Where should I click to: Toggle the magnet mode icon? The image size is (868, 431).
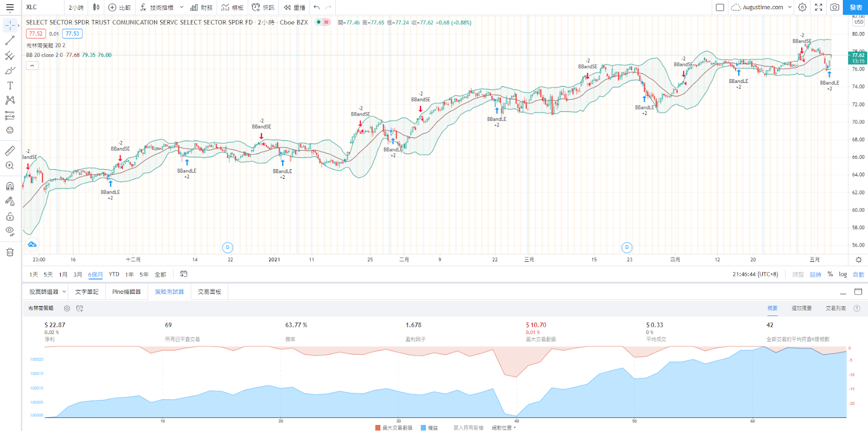pyautogui.click(x=10, y=186)
